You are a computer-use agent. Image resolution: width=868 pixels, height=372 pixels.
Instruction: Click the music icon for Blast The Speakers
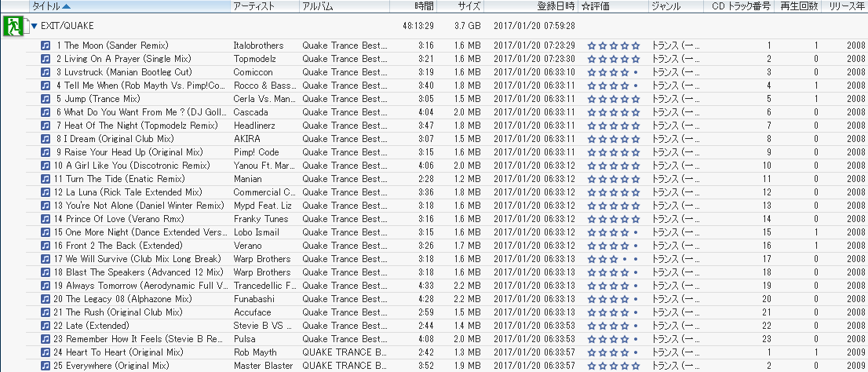pos(46,272)
